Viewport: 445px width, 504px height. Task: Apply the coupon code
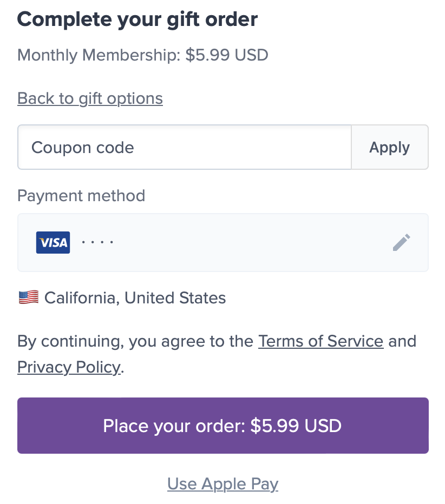pos(390,147)
